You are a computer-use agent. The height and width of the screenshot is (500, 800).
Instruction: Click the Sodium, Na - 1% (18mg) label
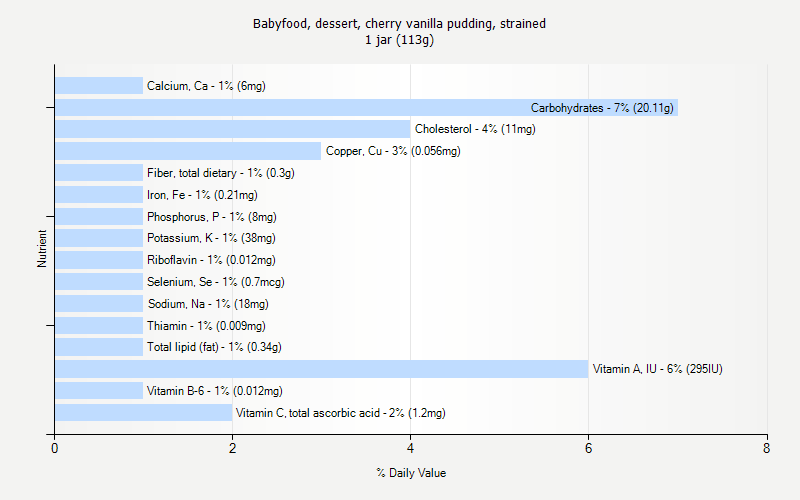208,304
